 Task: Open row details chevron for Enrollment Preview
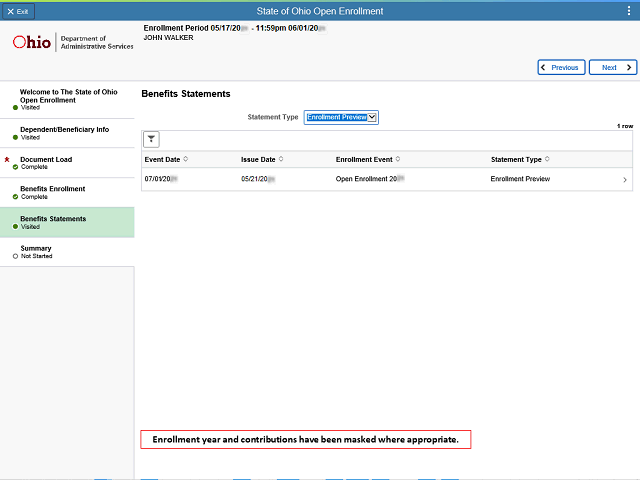point(624,180)
